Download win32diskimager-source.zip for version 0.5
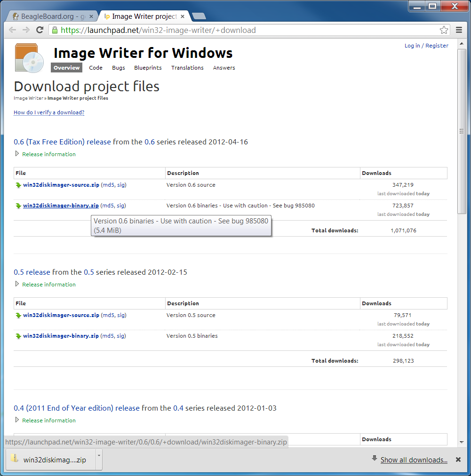This screenshot has width=471, height=476. (61, 315)
